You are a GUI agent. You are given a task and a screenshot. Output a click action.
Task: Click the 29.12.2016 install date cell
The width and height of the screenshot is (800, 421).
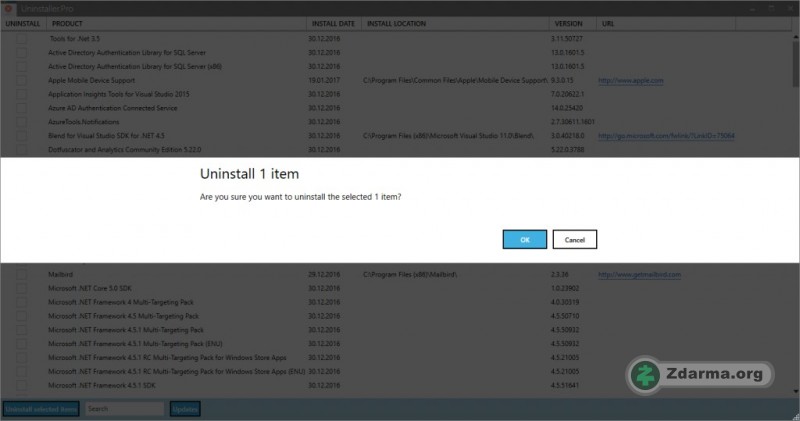[324, 275]
